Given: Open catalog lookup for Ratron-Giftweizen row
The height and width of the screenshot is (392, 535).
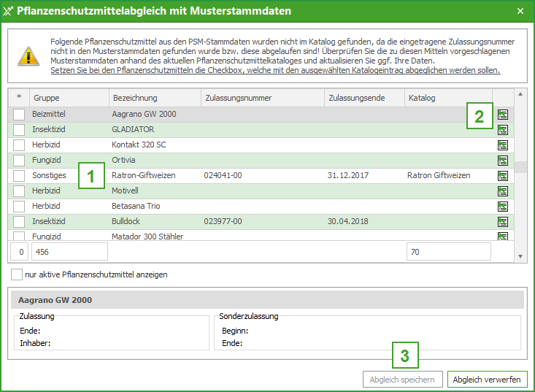Looking at the screenshot, I should coord(503,176).
